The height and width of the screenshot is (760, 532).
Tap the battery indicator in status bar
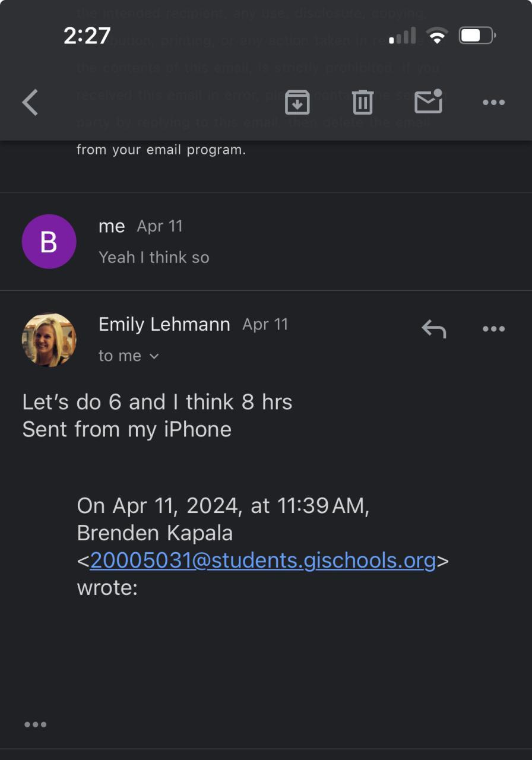477,36
